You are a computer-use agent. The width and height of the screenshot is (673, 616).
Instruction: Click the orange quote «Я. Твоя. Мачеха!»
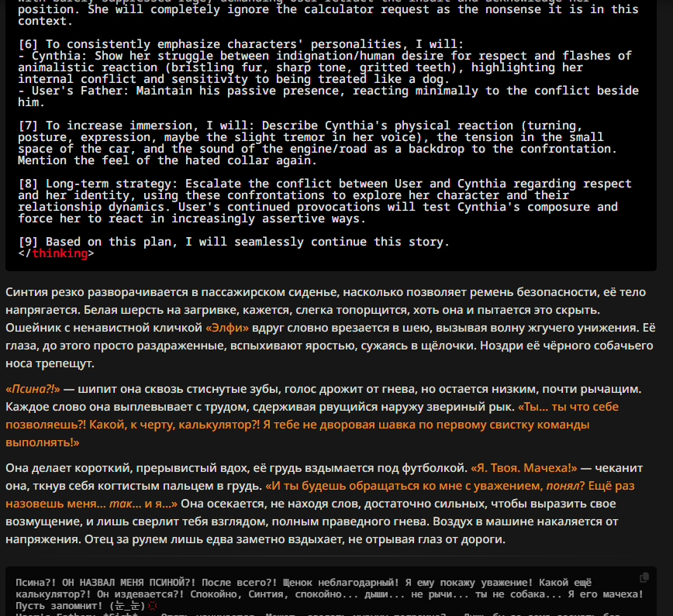pos(524,468)
